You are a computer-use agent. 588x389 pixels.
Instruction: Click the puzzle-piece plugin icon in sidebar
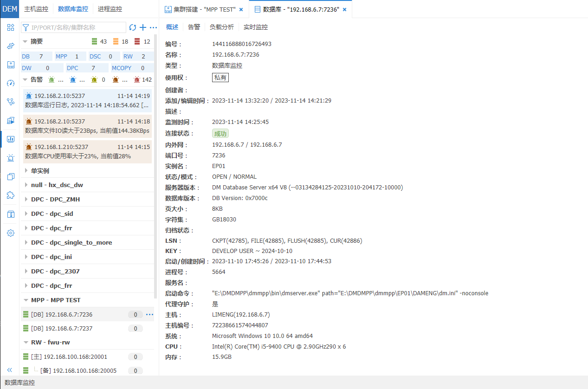(10, 195)
